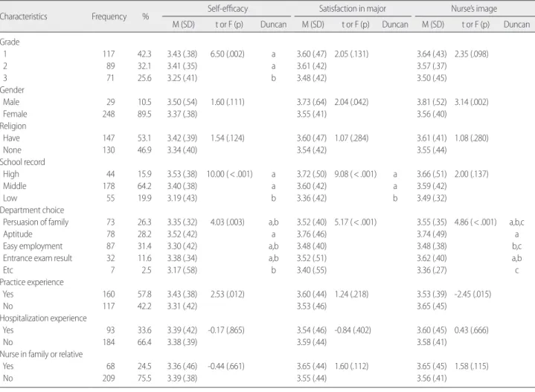Click the 'Female' row label
Image resolution: width=535 pixels, height=392 pixels.
pos(15,114)
